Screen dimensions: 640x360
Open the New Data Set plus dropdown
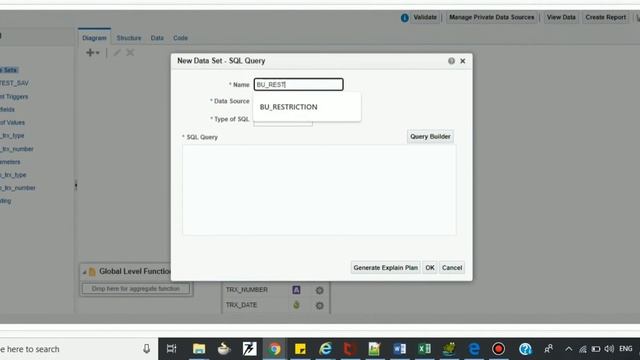click(93, 53)
